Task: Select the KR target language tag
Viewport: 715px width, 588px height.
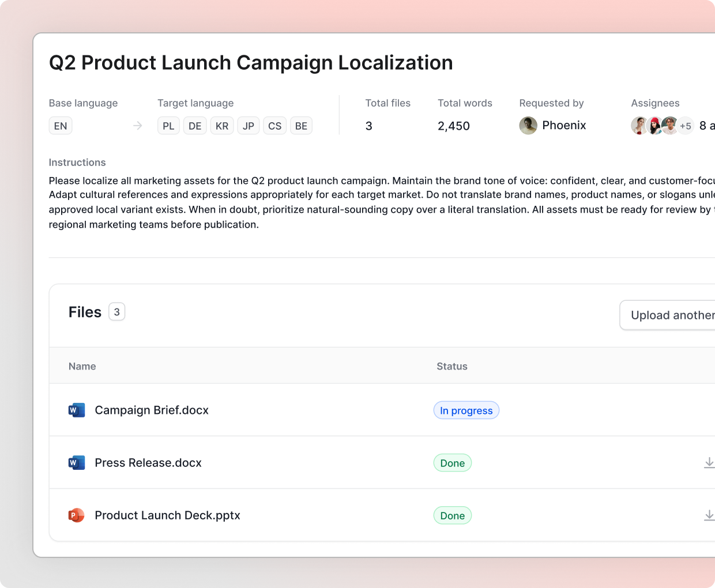Action: [x=222, y=126]
